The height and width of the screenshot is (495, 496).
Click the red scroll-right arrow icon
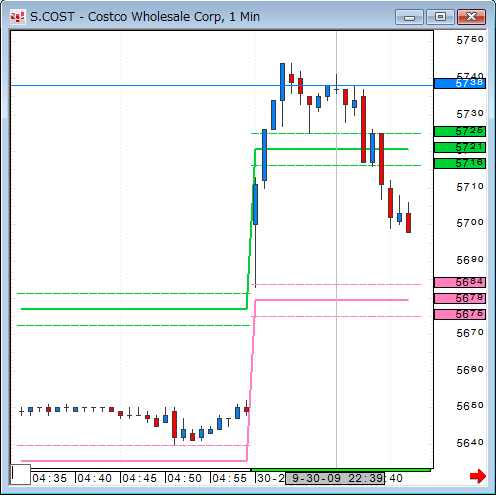tap(477, 476)
